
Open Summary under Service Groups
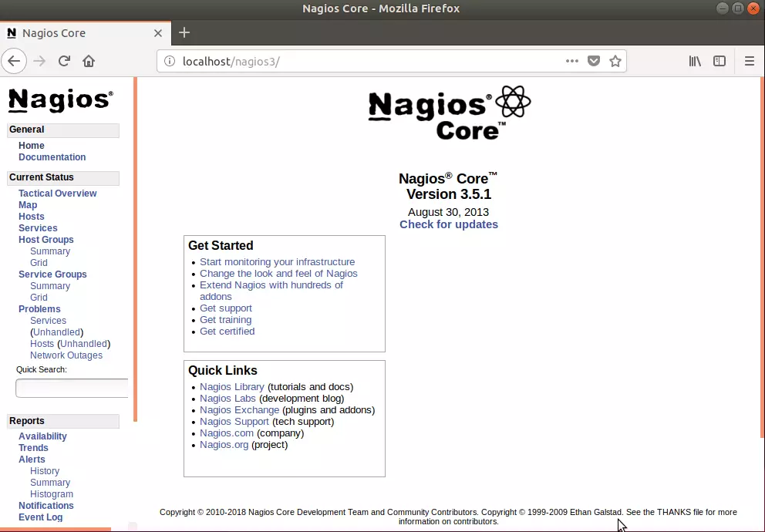[x=50, y=286]
